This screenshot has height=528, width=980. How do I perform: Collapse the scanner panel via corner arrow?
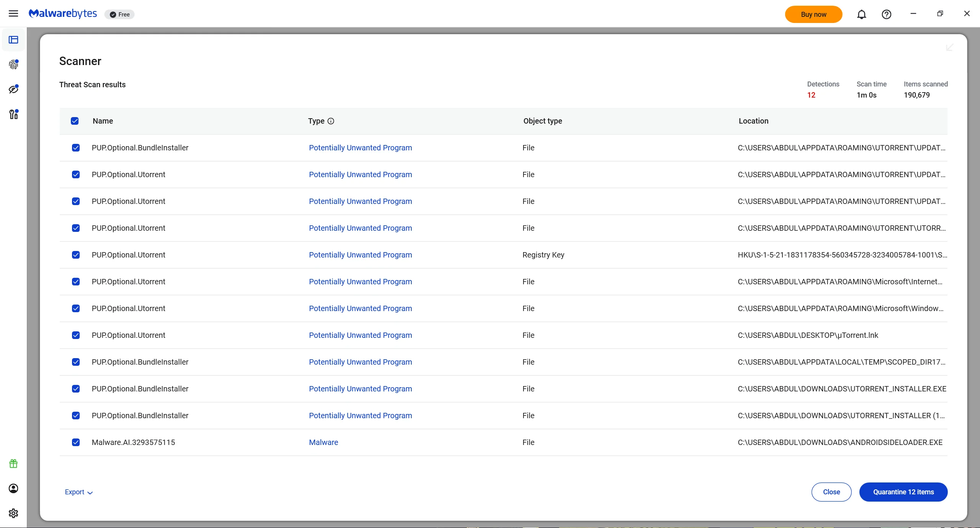[949, 47]
